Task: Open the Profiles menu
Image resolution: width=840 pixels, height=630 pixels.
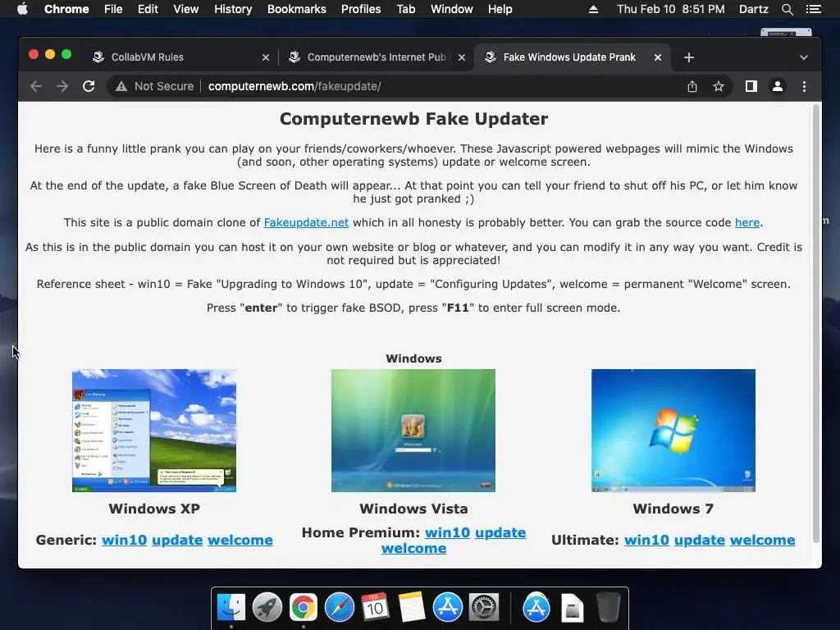Action: [361, 9]
